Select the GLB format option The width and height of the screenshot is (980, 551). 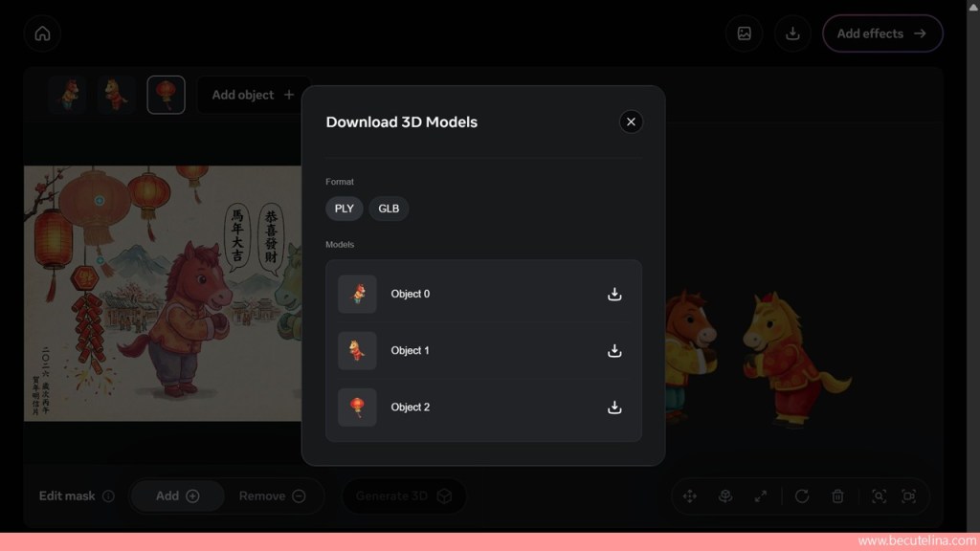(x=389, y=209)
